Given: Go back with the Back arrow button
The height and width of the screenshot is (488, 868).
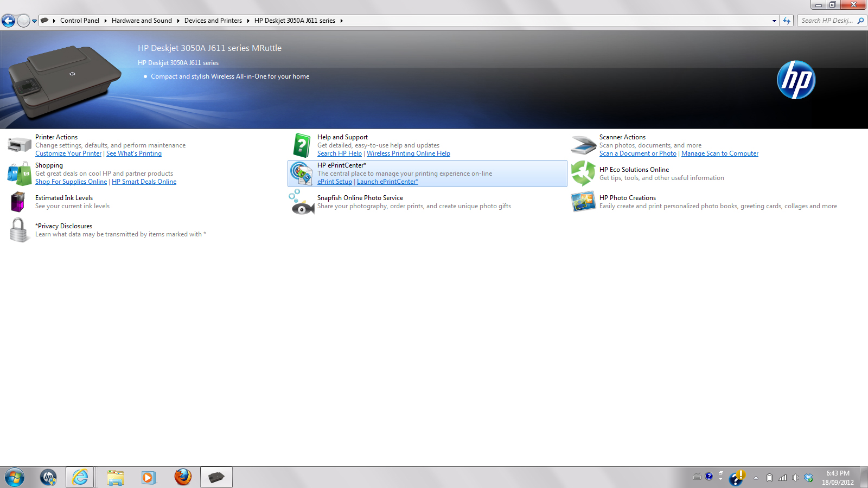Looking at the screenshot, I should point(8,21).
